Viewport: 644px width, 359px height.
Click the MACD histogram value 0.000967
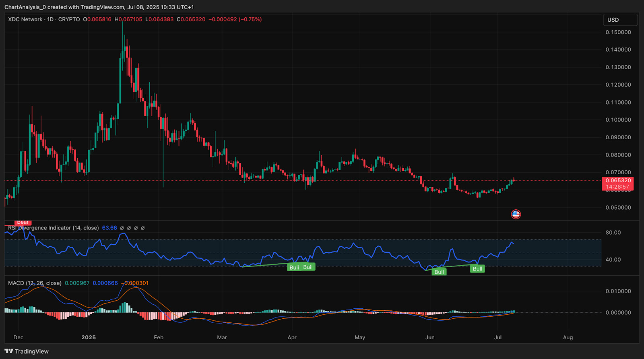point(77,283)
